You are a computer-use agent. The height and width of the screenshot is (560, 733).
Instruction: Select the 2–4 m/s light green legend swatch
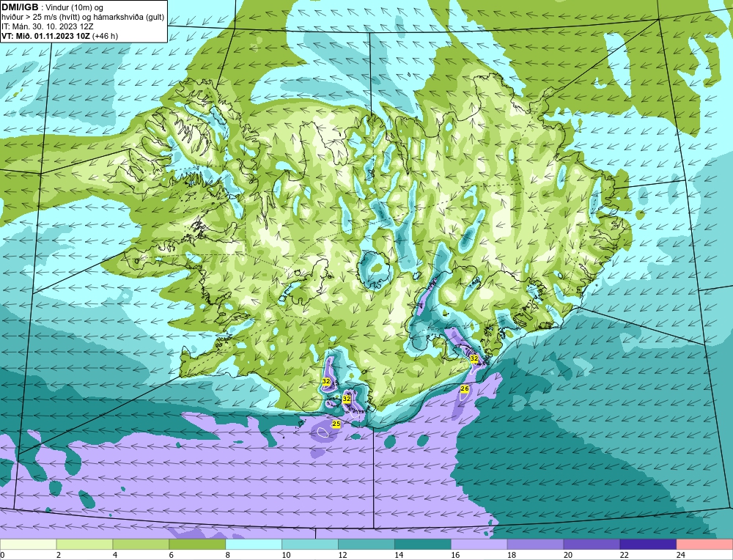pyautogui.click(x=84, y=545)
